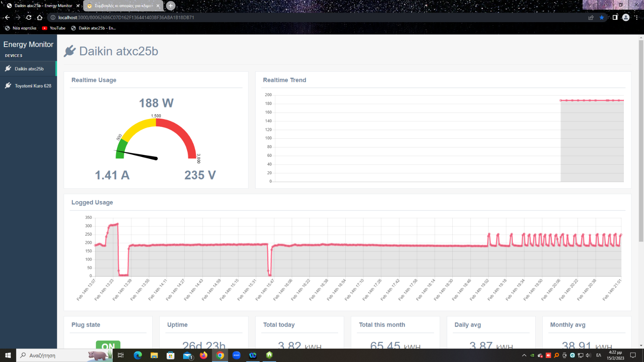644x362 pixels.
Task: Select Daikin atxc25b device in sidebar
Action: coord(28,69)
